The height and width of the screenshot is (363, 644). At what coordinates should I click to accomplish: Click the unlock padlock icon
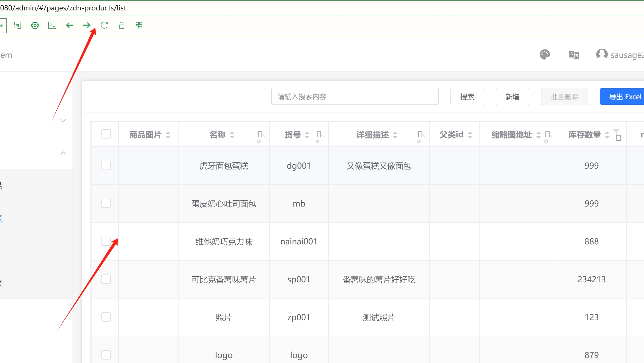(122, 25)
